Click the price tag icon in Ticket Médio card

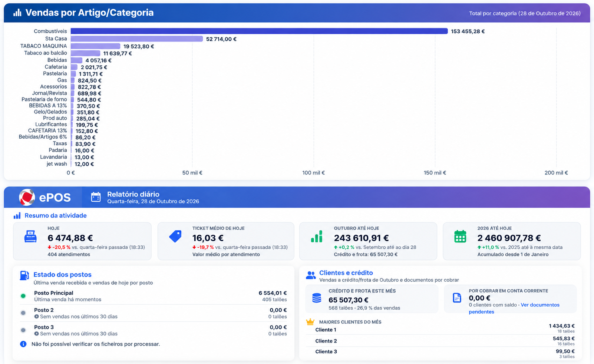pos(175,236)
